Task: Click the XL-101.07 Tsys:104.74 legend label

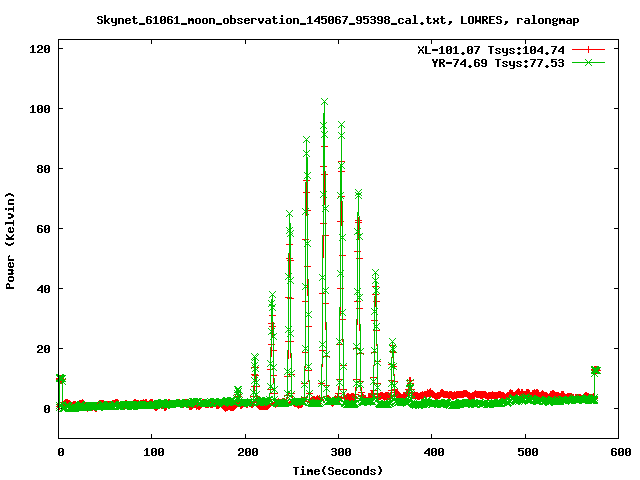Action: [x=491, y=50]
